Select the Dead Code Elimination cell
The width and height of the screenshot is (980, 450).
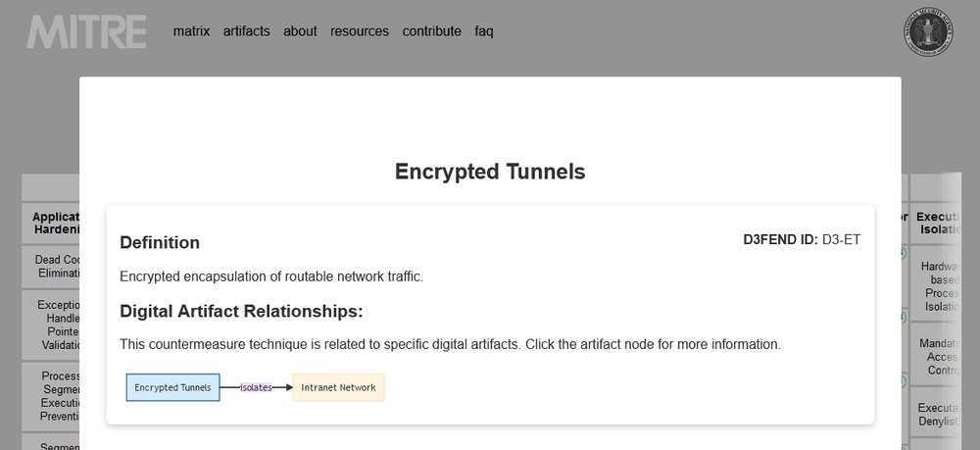(x=51, y=267)
